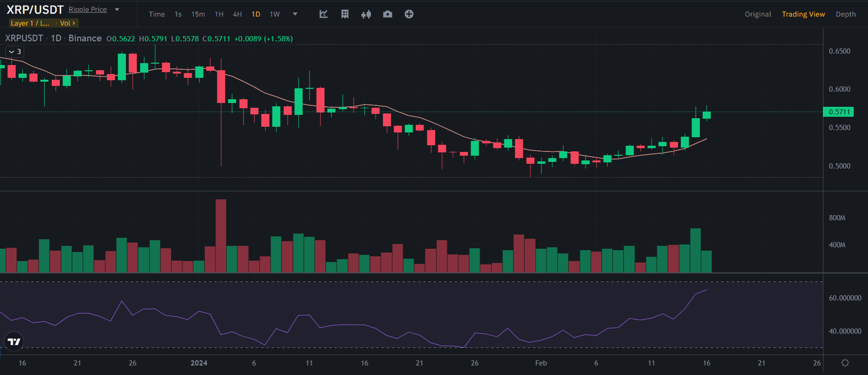Image resolution: width=868 pixels, height=375 pixels.
Task: Select the 1W interval option
Action: click(x=275, y=14)
